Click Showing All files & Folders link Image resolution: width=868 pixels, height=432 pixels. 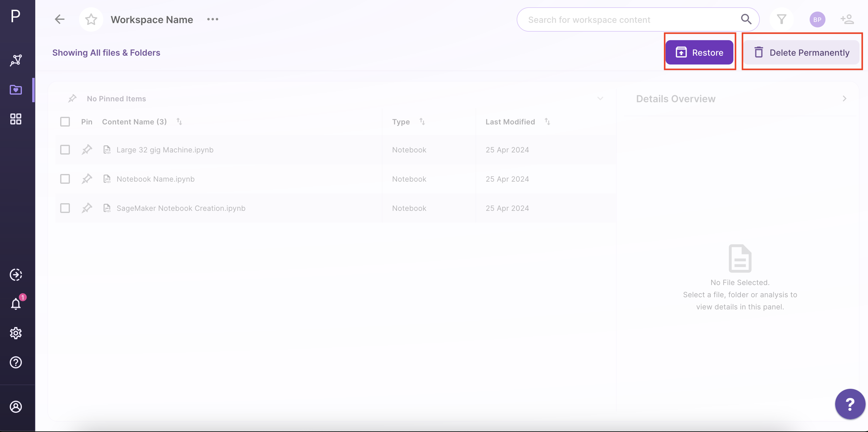[106, 53]
